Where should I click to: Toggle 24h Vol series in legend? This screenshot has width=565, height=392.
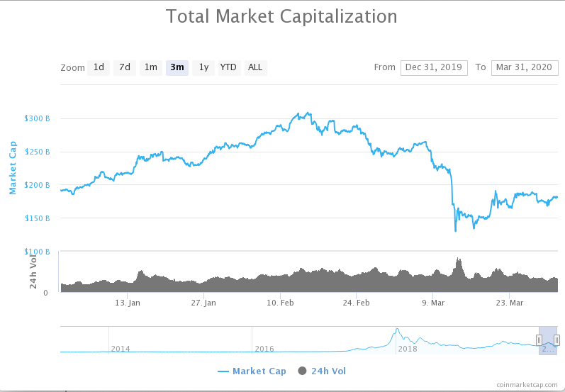[329, 371]
